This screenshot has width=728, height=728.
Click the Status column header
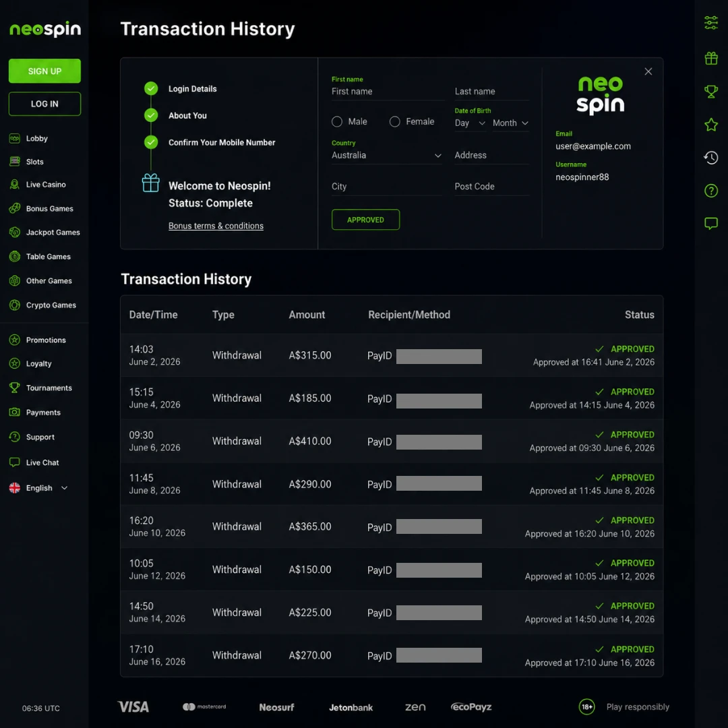639,315
